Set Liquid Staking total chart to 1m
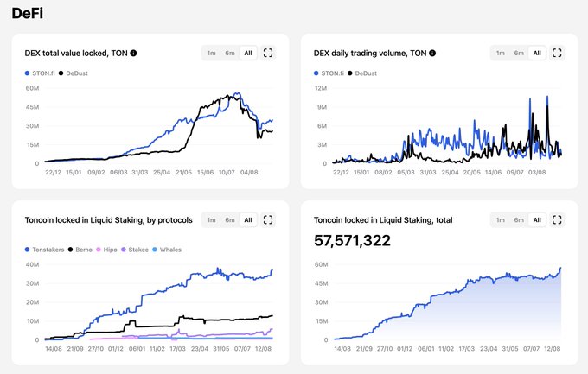588x374 pixels. pos(501,220)
